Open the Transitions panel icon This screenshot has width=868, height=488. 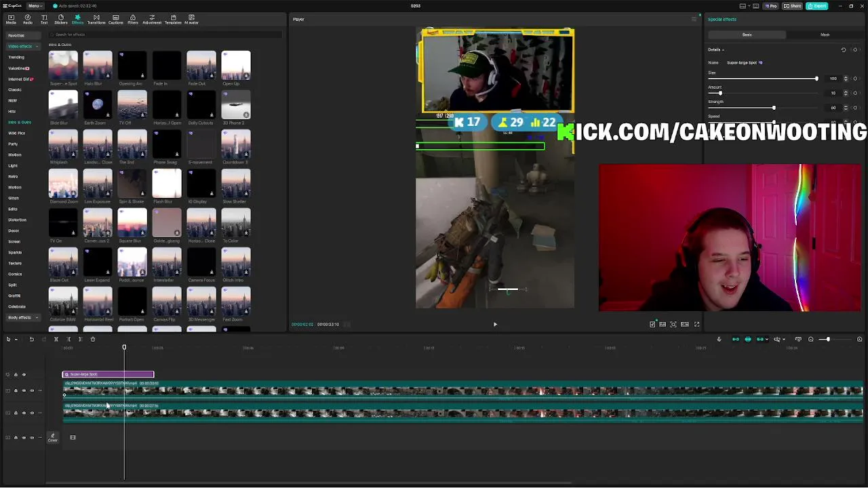click(x=96, y=19)
